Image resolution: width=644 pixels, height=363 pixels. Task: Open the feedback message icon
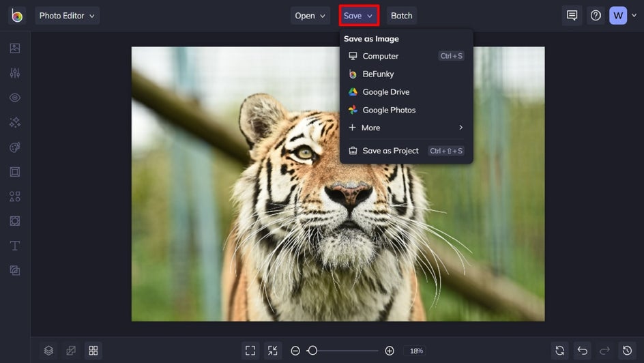(572, 16)
